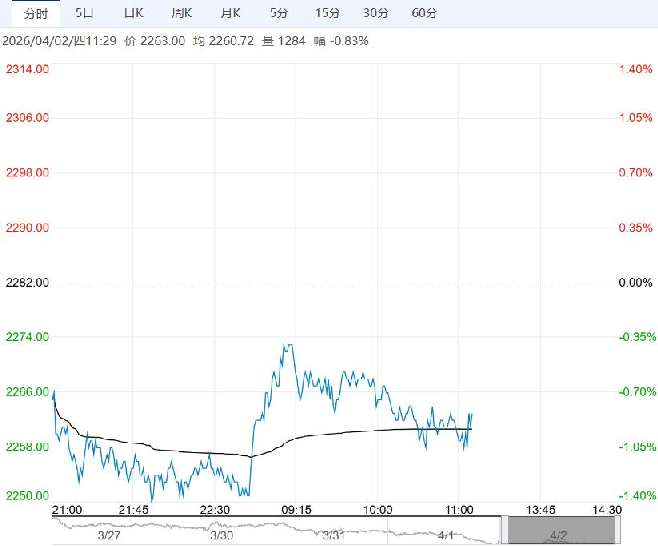
Task: Select 4/1 on the overview timeline
Action: tap(446, 536)
